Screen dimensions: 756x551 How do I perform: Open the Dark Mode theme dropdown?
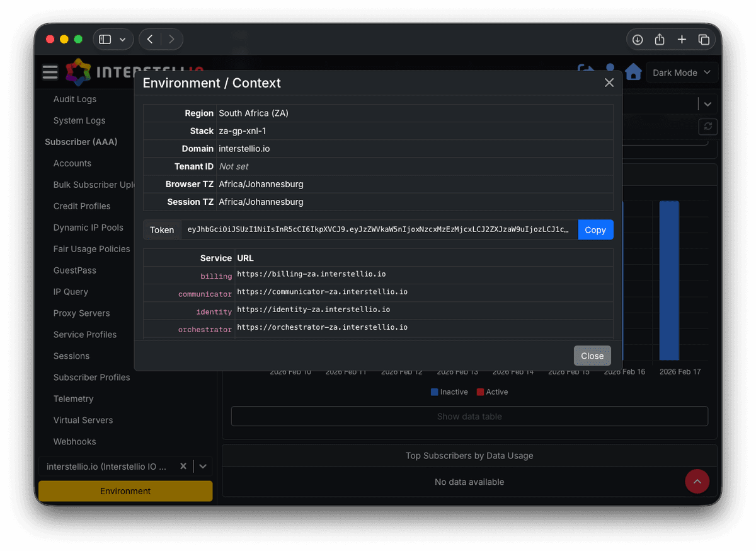[x=682, y=72]
